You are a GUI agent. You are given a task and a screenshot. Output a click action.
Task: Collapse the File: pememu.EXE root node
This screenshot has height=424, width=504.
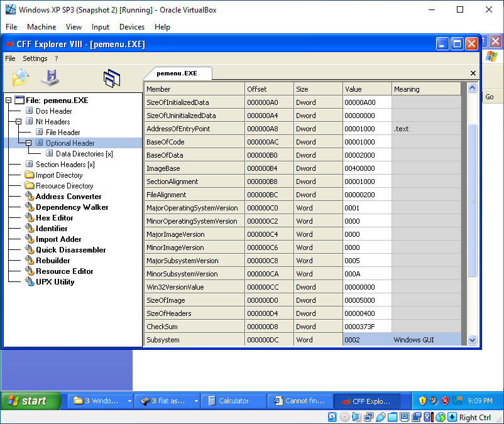9,101
